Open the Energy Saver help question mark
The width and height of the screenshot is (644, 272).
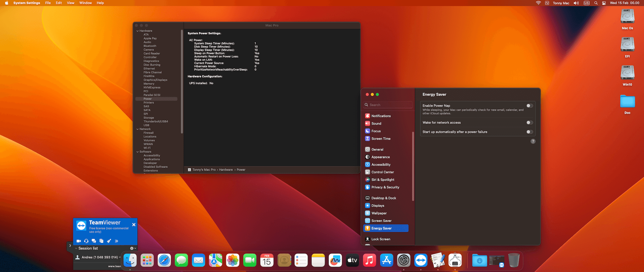click(533, 141)
